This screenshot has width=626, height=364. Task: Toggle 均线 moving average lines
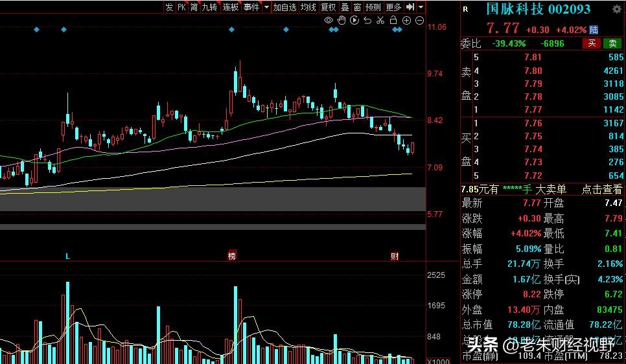[x=308, y=7]
